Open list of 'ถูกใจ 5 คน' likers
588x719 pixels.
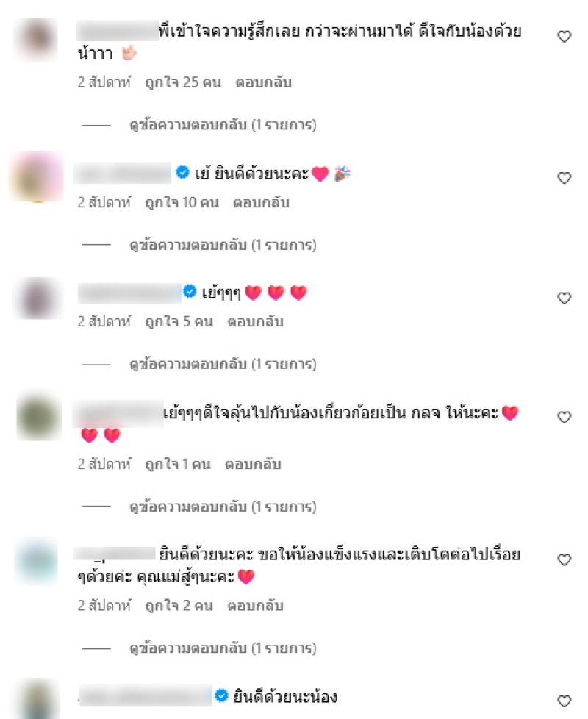pyautogui.click(x=179, y=322)
